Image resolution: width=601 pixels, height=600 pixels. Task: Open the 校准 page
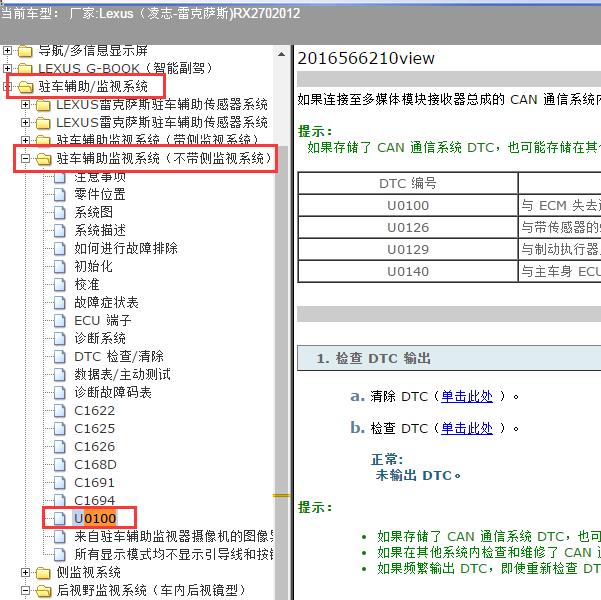pyautogui.click(x=87, y=284)
